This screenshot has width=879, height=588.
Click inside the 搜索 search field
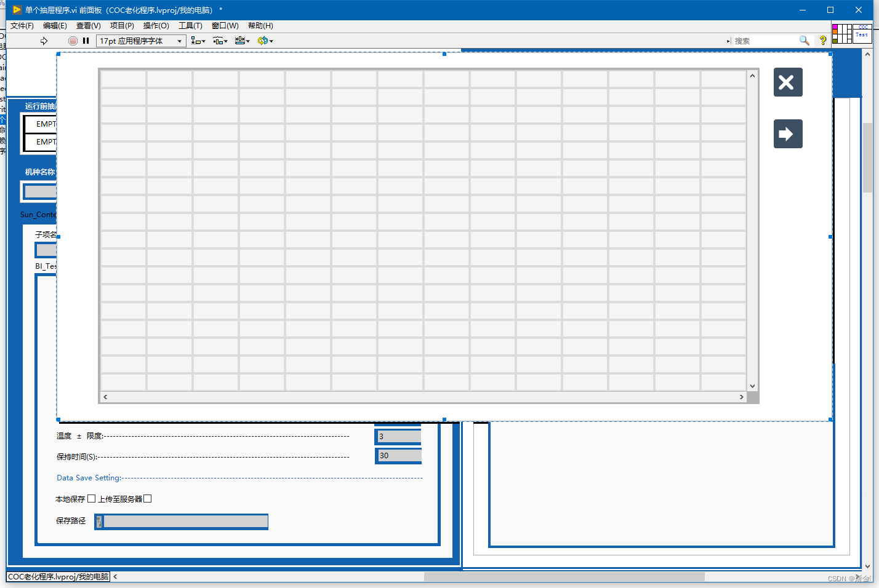point(764,41)
